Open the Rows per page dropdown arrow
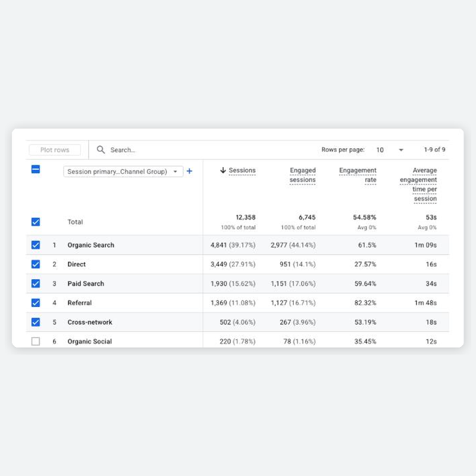 pyautogui.click(x=401, y=150)
